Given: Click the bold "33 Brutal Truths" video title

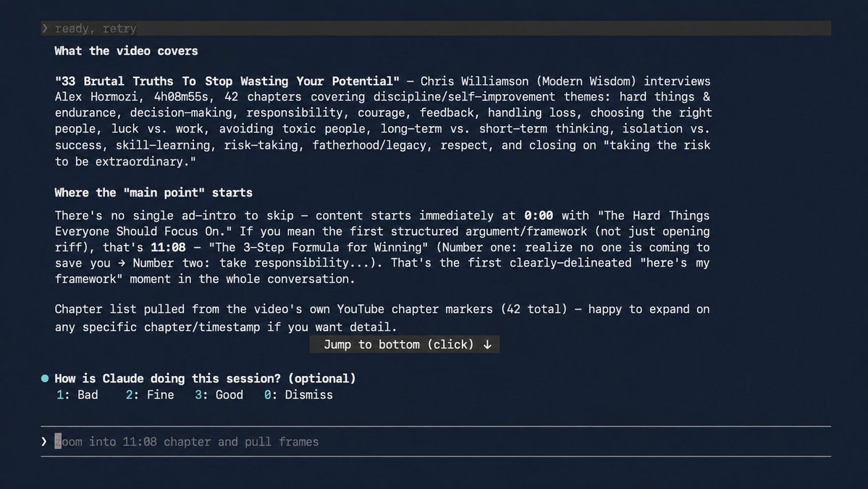Looking at the screenshot, I should tap(227, 81).
